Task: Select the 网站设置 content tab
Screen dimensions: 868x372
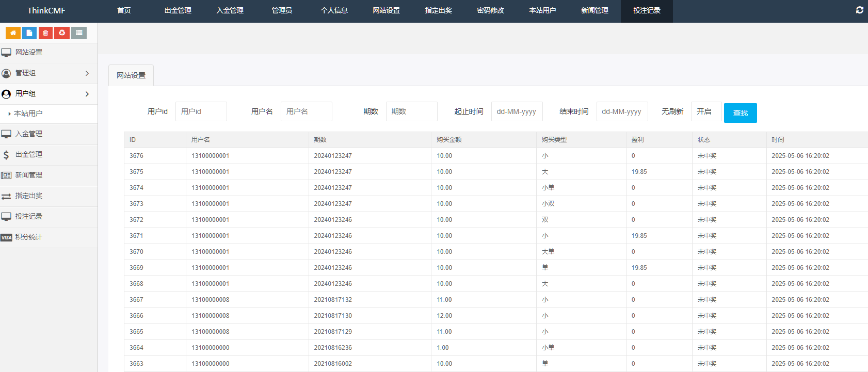Action: [131, 75]
